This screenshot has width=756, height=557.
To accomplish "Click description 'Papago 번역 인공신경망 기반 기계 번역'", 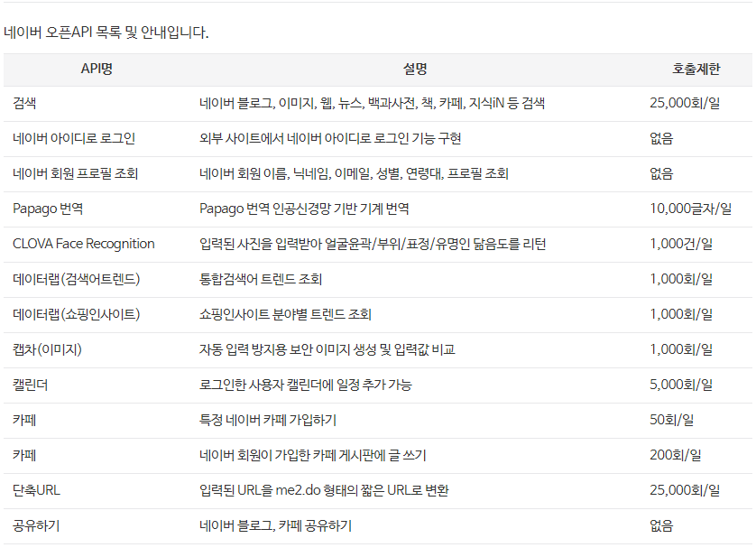I will pos(304,209).
